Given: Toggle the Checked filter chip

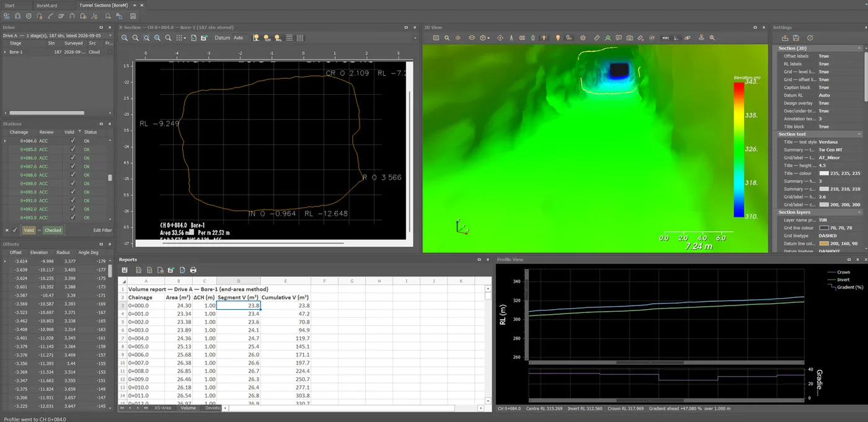Looking at the screenshot, I should click(53, 230).
